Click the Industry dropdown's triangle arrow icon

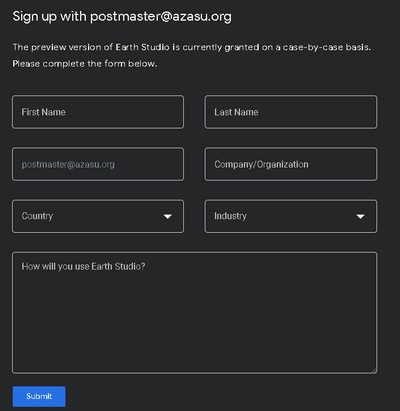(360, 217)
